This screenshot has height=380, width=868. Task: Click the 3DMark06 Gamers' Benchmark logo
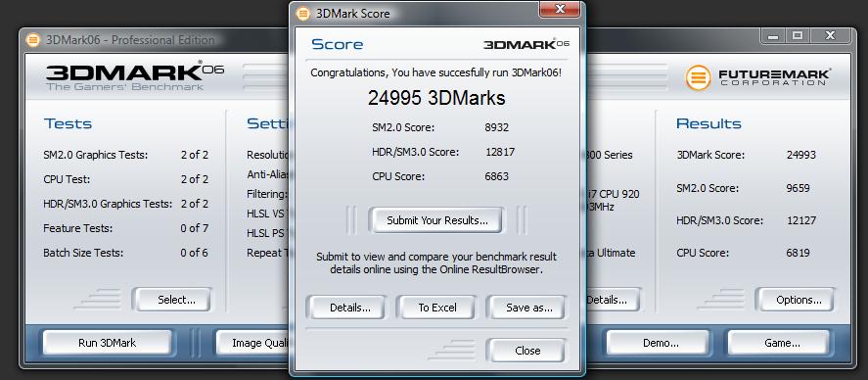[134, 76]
